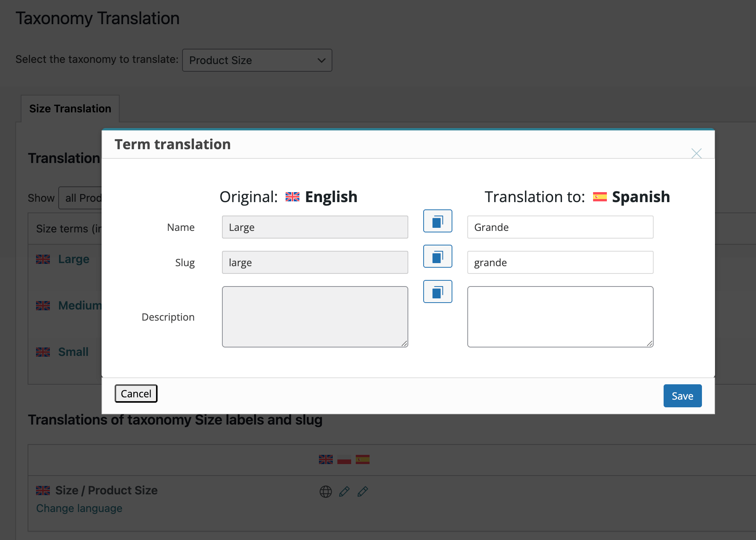Open the Show all Products filter dropdown
756x540 pixels.
(81, 198)
